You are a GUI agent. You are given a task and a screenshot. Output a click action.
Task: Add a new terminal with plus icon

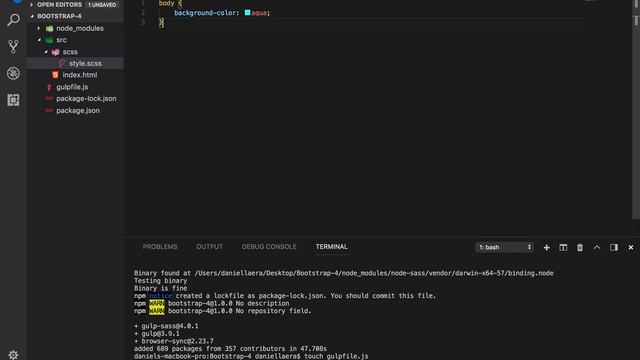coord(547,247)
